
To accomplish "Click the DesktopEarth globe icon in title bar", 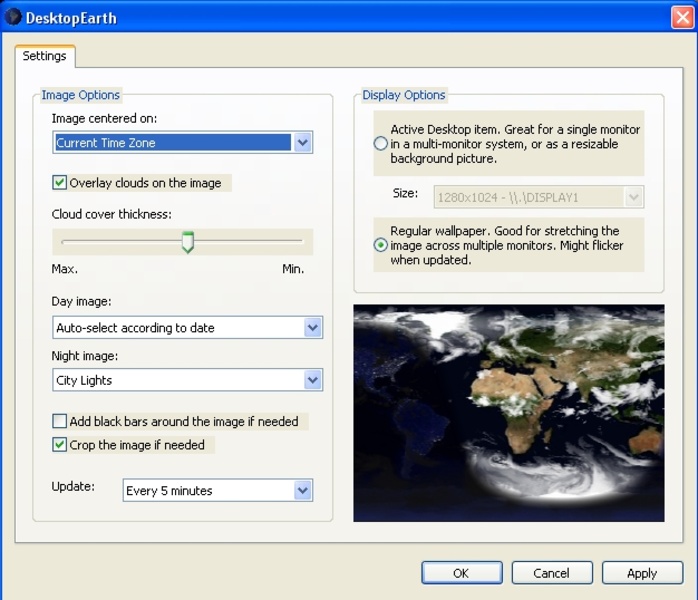I will pyautogui.click(x=13, y=17).
